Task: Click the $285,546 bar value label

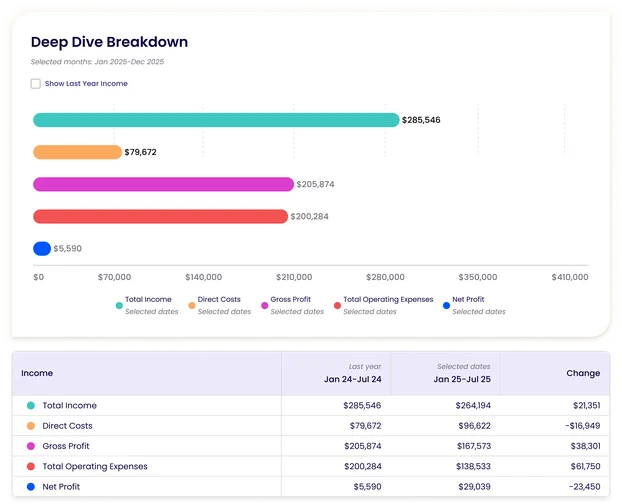Action: tap(421, 120)
